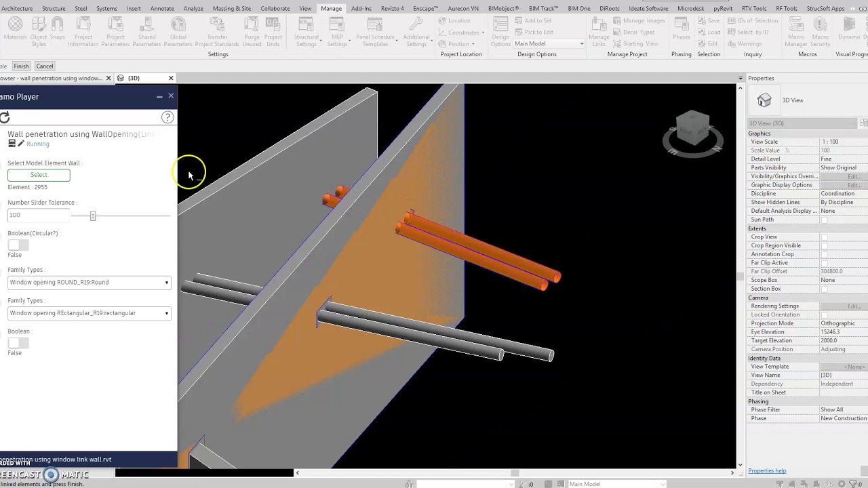
Task: Tick the Section Box checkbox
Action: pyautogui.click(x=825, y=289)
